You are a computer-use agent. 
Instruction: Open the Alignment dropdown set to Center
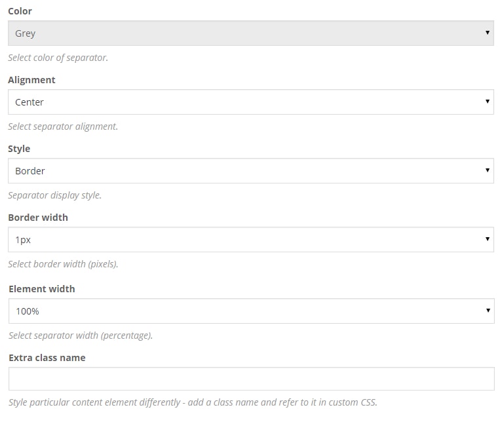250,102
